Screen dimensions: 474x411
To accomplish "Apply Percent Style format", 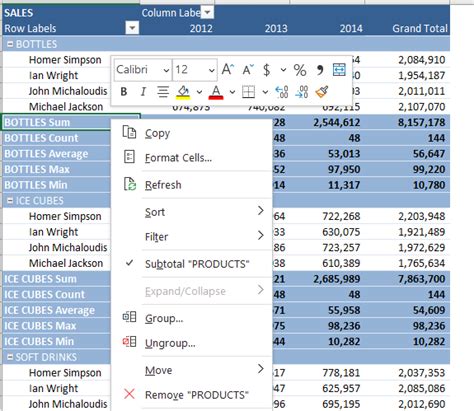I will click(300, 70).
